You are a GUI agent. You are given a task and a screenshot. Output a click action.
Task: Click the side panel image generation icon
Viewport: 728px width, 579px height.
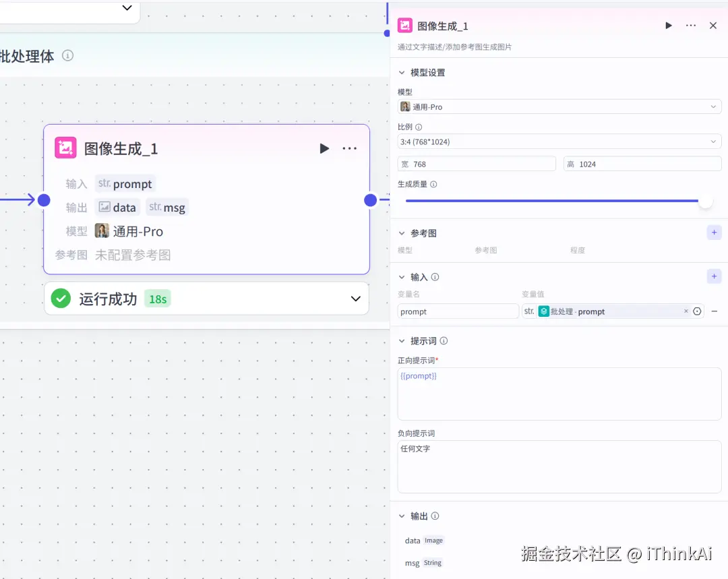pyautogui.click(x=405, y=26)
